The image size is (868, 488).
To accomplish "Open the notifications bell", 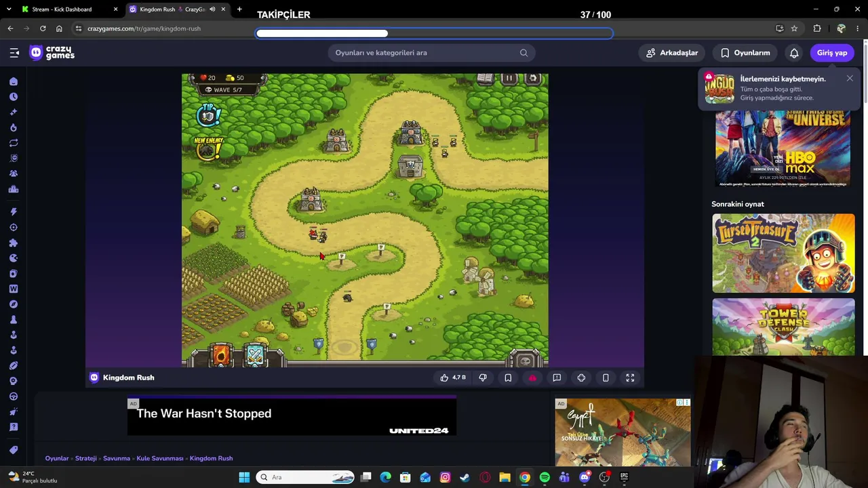I will [794, 53].
